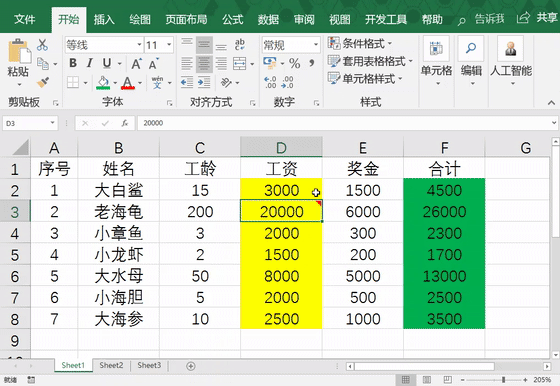Switch to Page Break Preview view
This screenshot has width=560, height=386.
pyautogui.click(x=448, y=380)
